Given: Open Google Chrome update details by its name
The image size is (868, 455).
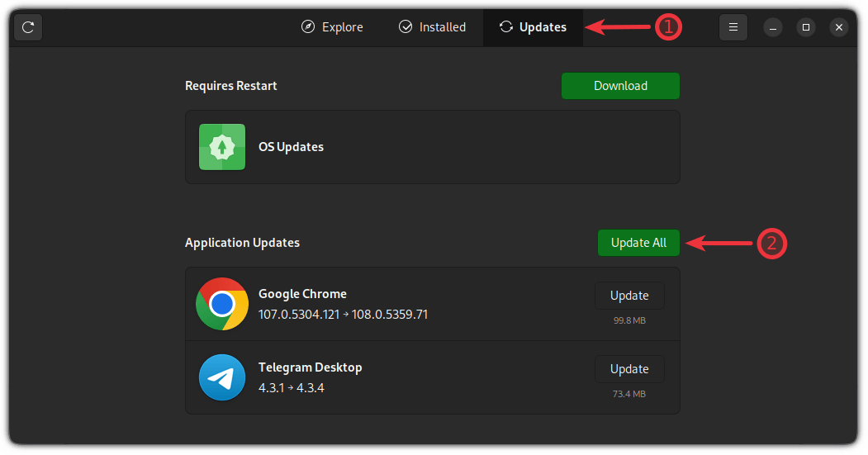Looking at the screenshot, I should [302, 294].
